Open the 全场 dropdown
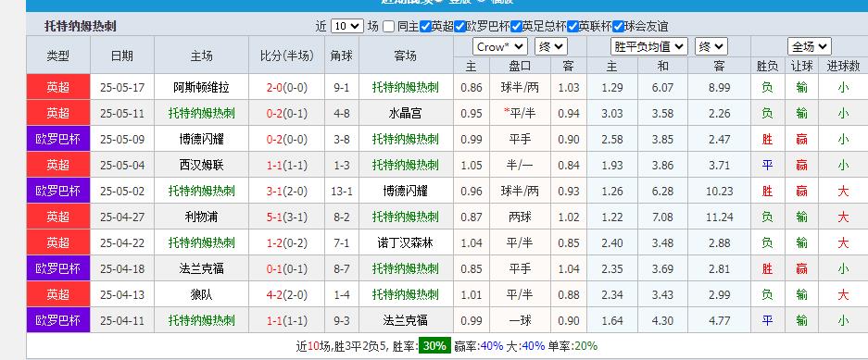This screenshot has height=360, width=868. [810, 46]
